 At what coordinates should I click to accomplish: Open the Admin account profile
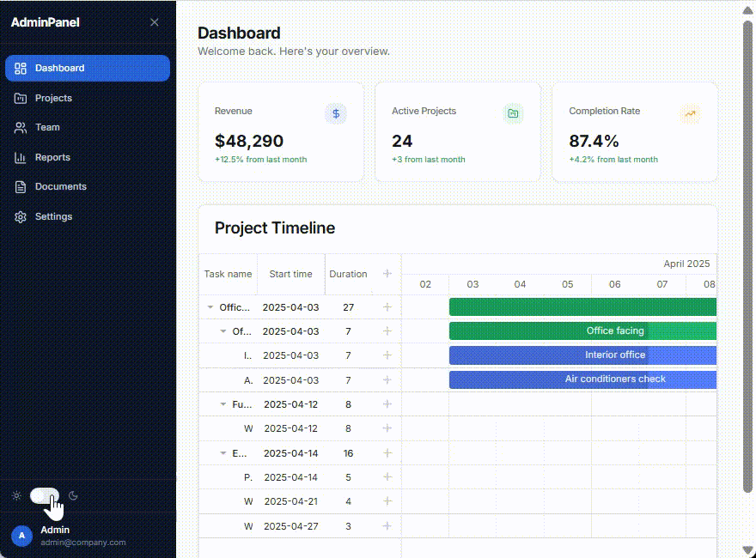[x=52, y=534]
